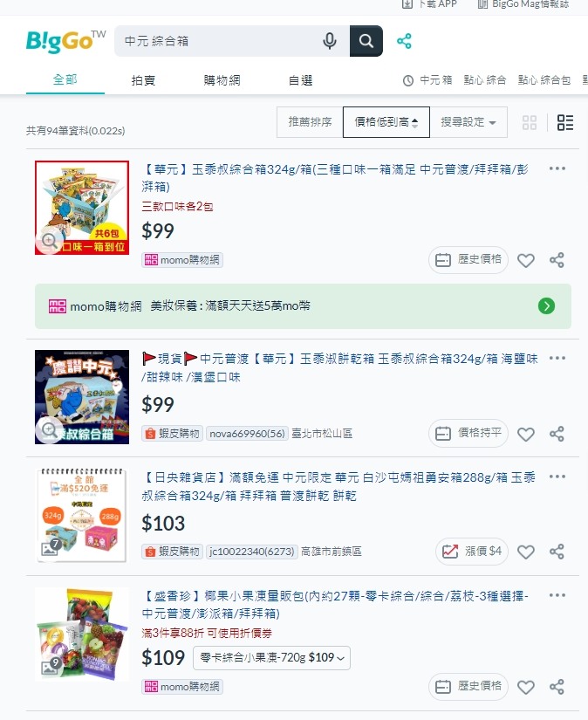Click 歷史價格 button on first product
The width and height of the screenshot is (588, 720).
tap(468, 260)
